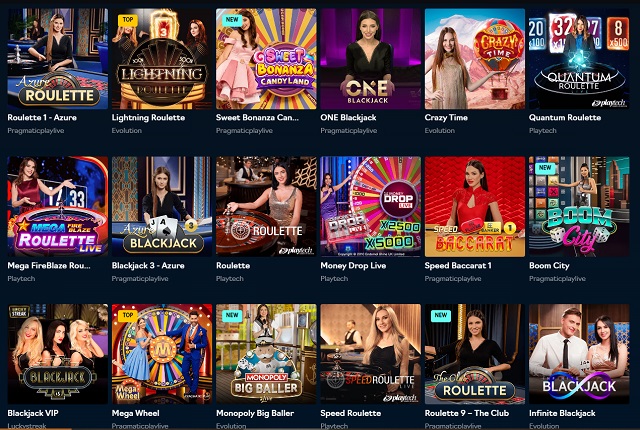The image size is (640, 430).
Task: Open the Azure Roulette game thumbnail
Action: coord(58,59)
